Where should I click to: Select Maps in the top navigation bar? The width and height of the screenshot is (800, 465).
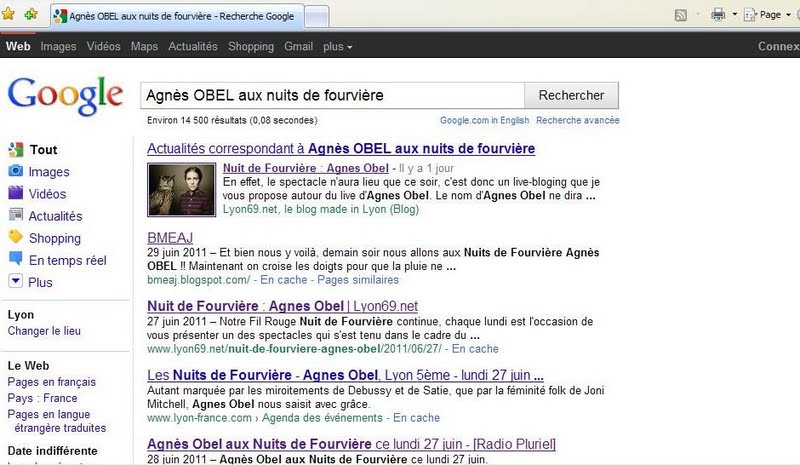point(144,46)
